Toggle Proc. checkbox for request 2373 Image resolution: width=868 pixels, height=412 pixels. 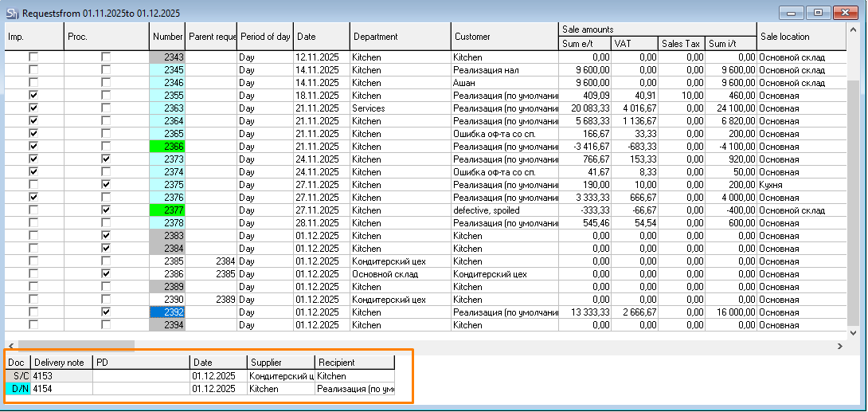pos(106,159)
